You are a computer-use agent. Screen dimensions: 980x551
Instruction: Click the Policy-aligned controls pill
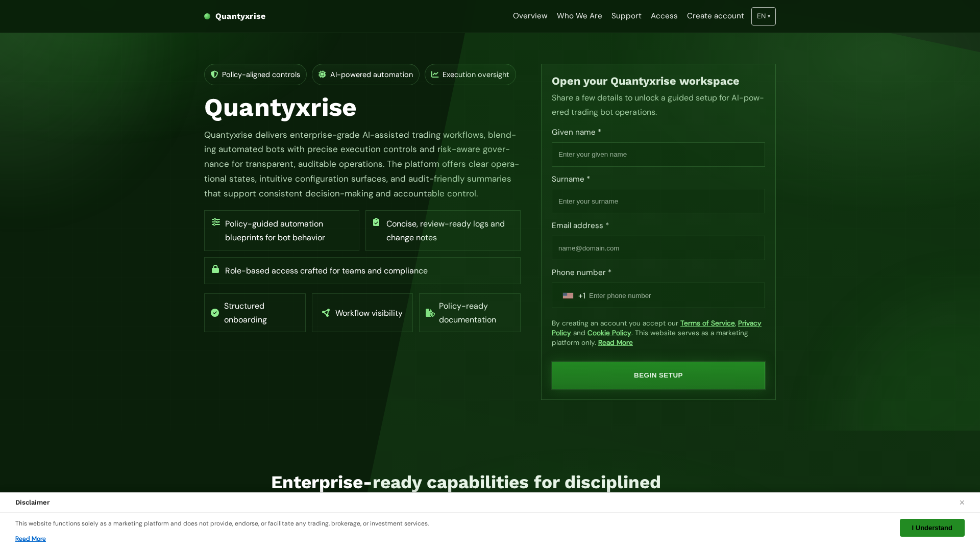255,74
